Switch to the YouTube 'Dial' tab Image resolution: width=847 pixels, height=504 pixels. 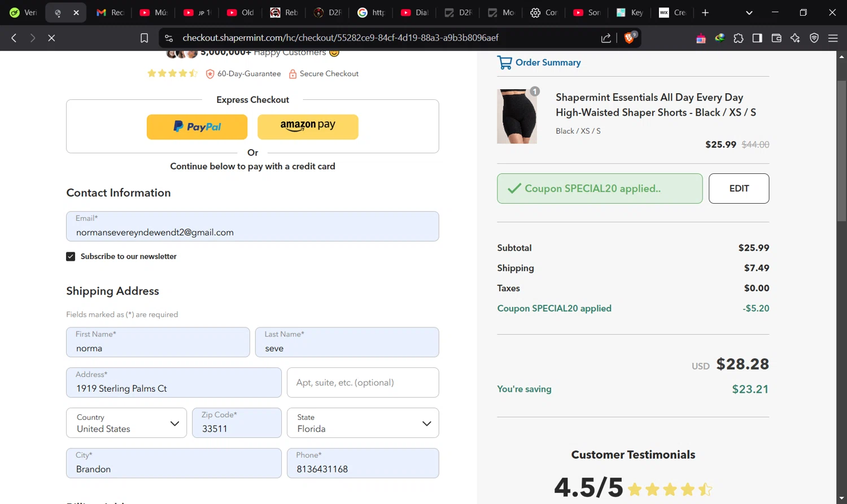414,12
